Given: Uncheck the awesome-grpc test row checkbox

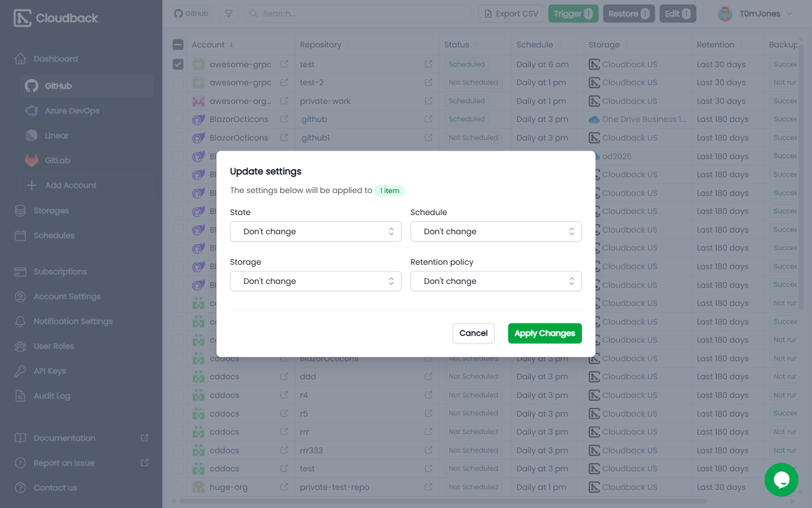Looking at the screenshot, I should click(178, 64).
